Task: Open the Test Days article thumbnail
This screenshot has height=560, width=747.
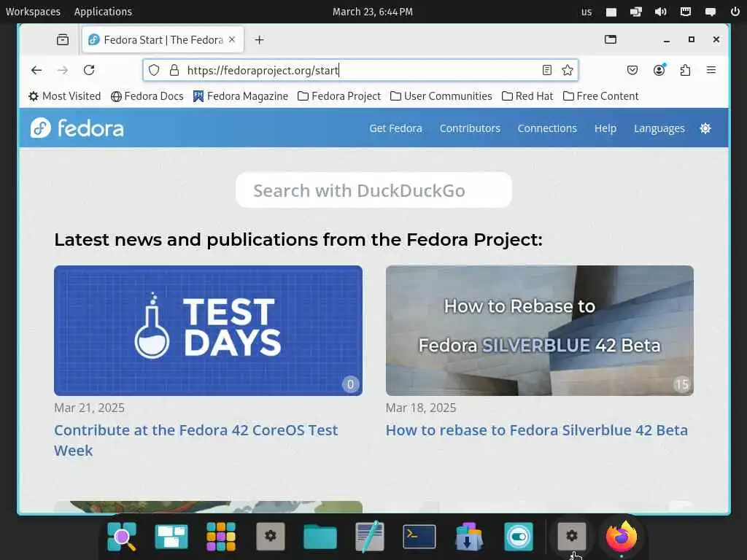Action: 208,330
